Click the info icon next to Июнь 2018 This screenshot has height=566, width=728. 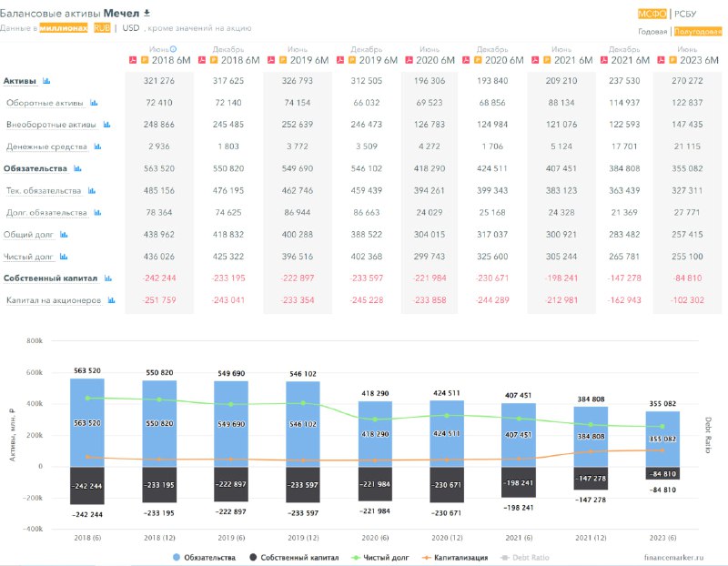(173, 49)
